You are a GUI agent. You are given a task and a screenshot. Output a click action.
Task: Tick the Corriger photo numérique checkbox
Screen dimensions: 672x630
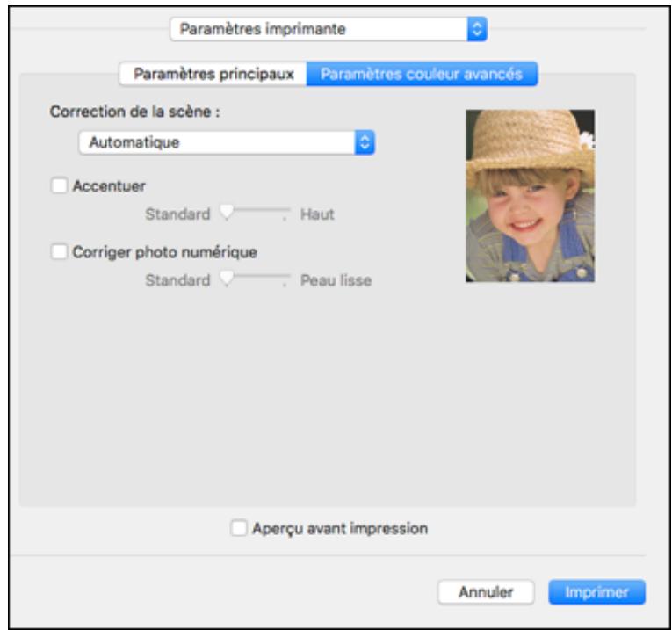coord(60,252)
